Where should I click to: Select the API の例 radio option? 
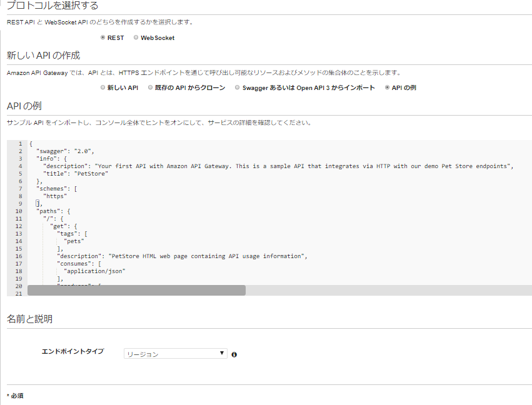[x=387, y=87]
